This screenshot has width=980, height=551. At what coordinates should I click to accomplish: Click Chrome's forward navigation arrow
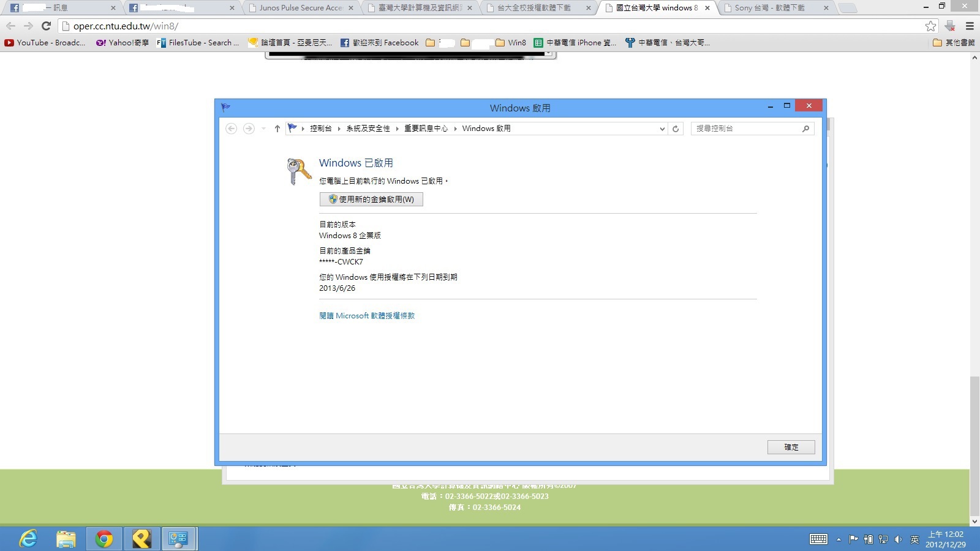28,26
